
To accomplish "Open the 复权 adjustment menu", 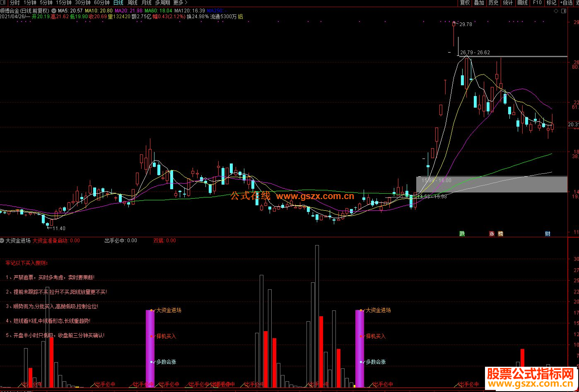I will pyautogui.click(x=465, y=2).
